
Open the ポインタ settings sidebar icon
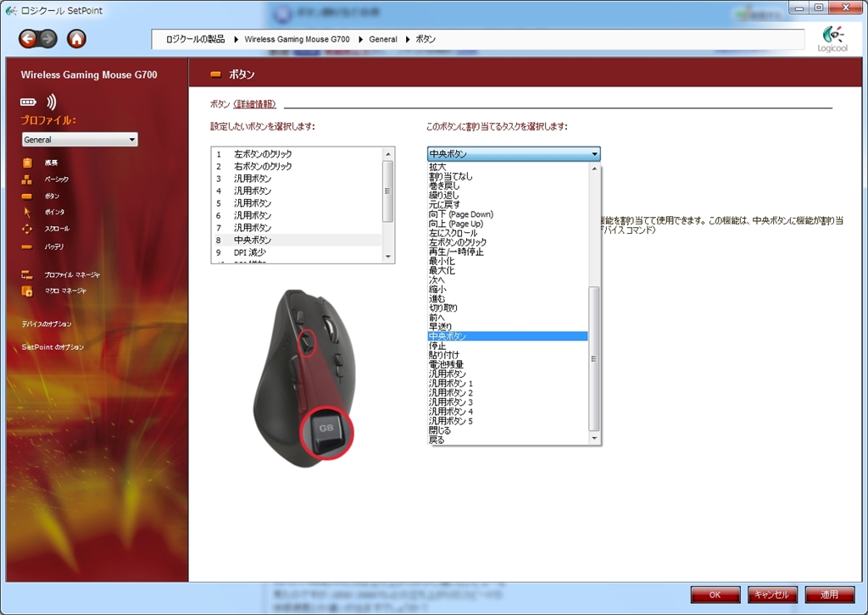[x=26, y=212]
